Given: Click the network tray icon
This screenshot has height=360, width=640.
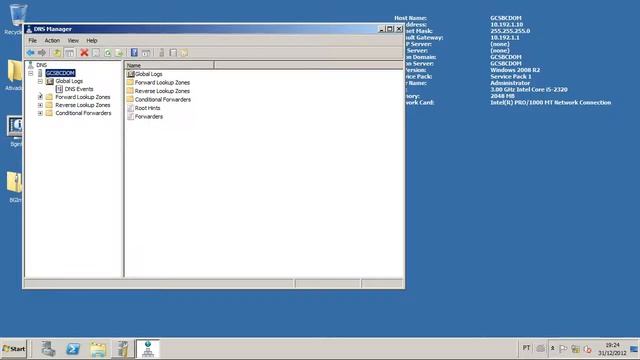Looking at the screenshot, I should (x=575, y=349).
